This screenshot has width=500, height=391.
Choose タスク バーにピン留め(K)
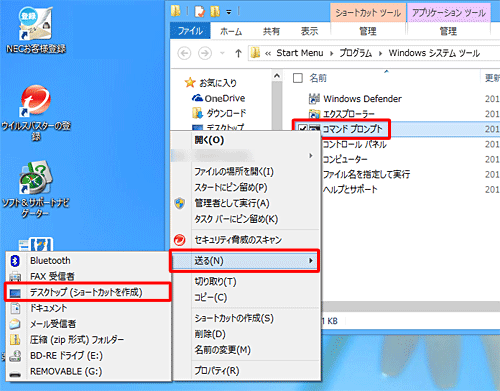click(x=245, y=219)
